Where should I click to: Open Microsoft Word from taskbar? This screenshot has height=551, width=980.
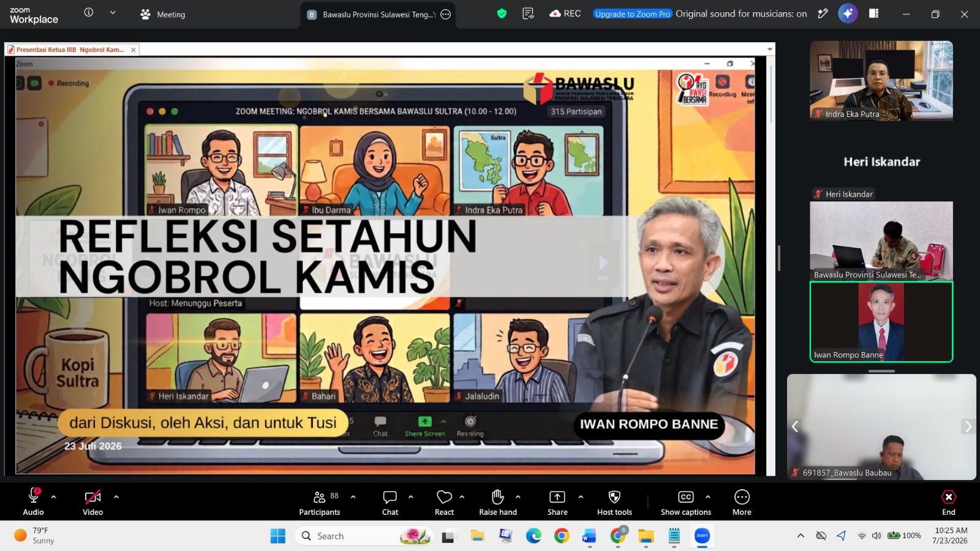click(x=589, y=536)
